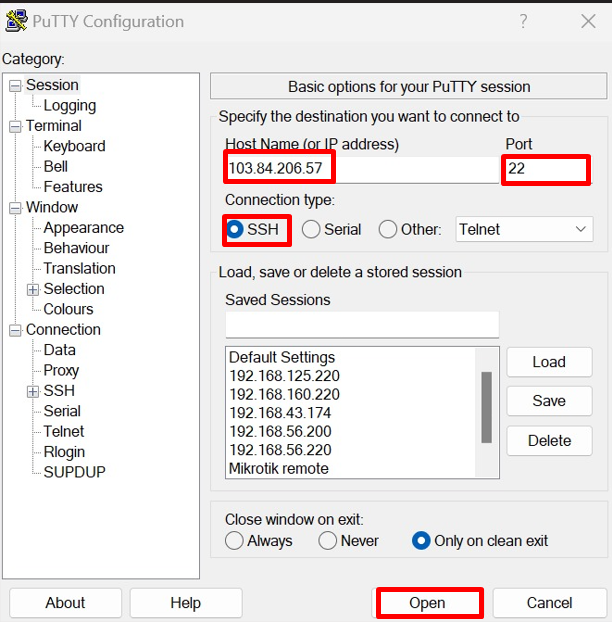This screenshot has height=622, width=612.
Task: Click the Port input field
Action: [x=549, y=169]
